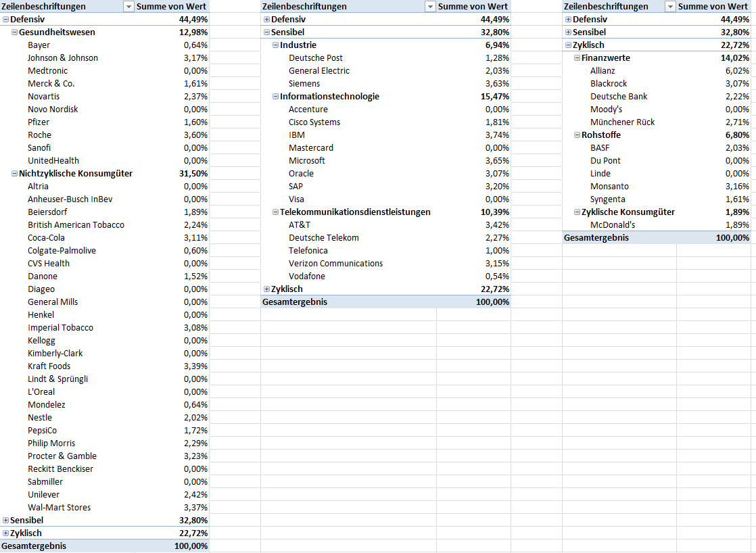Collapse Defensiv group in the first pivot table
Viewport: 756px width, 553px height.
point(6,20)
